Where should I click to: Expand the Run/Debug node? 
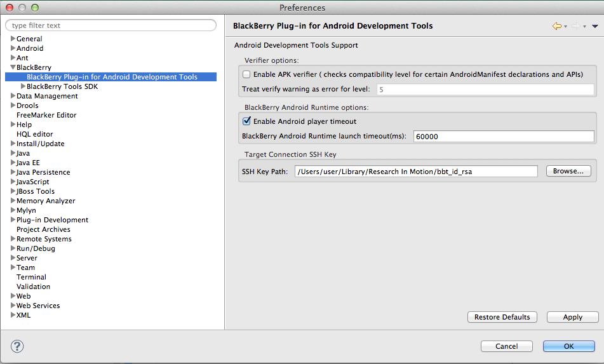click(x=13, y=248)
